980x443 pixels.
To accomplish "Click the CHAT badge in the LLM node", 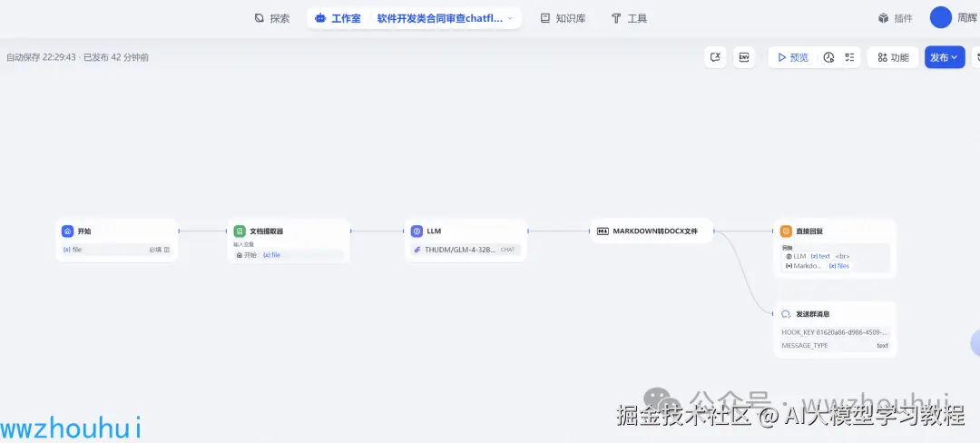I will (507, 250).
